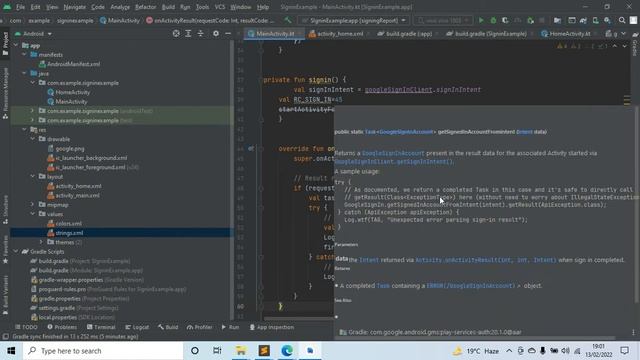Viewport: 640px width, 360px height.
Task: Click the Search Everywhere magnifier icon
Action: click(x=622, y=20)
